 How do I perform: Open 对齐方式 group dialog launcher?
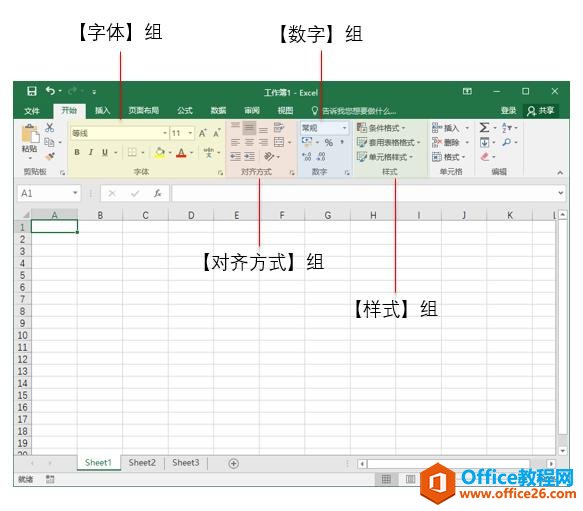292,173
